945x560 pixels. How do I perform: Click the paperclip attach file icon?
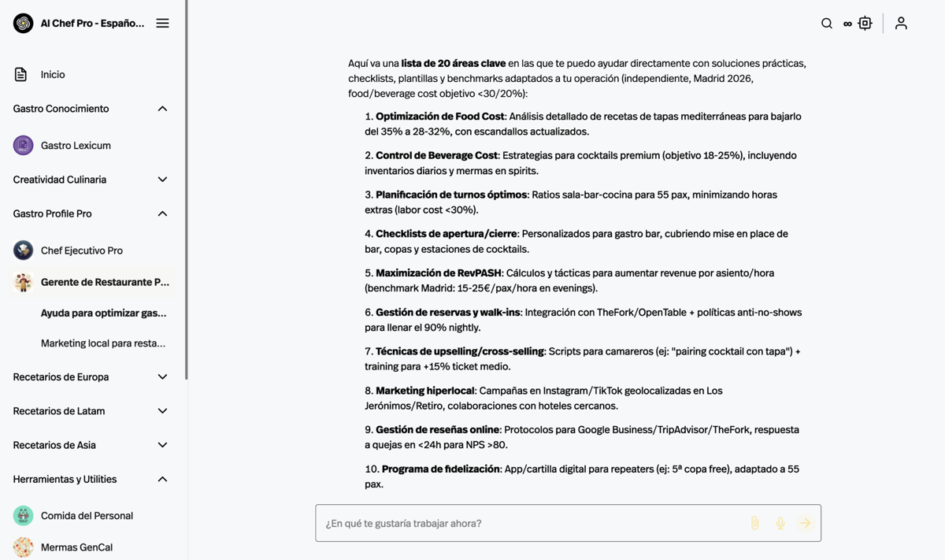click(x=754, y=523)
